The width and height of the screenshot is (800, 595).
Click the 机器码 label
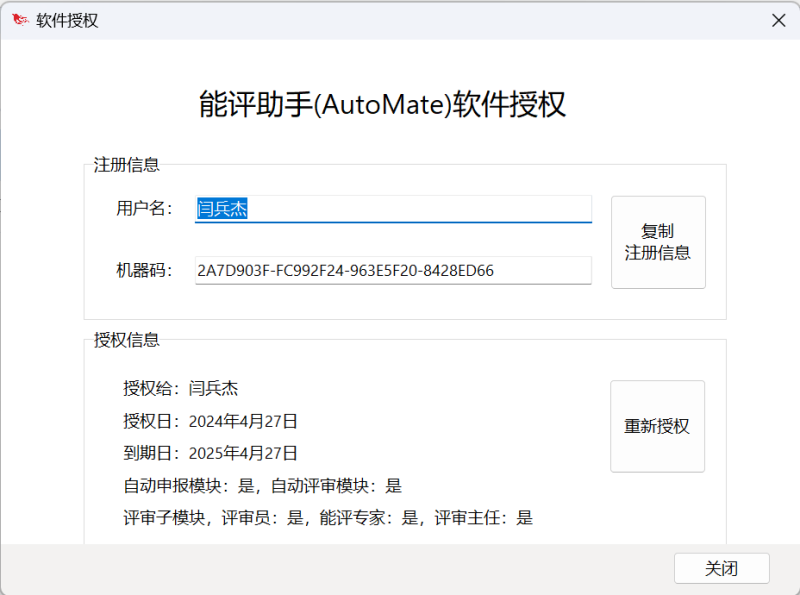coord(144,270)
